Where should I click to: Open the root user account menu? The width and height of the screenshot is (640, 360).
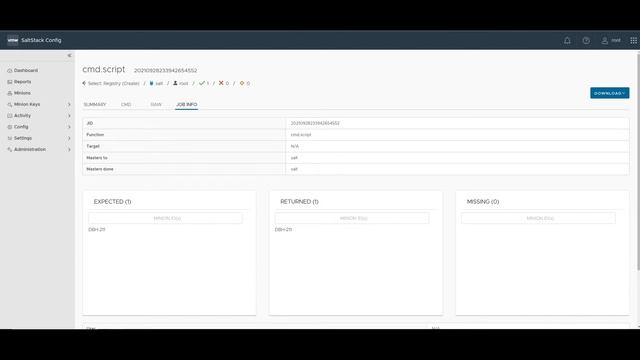[611, 40]
